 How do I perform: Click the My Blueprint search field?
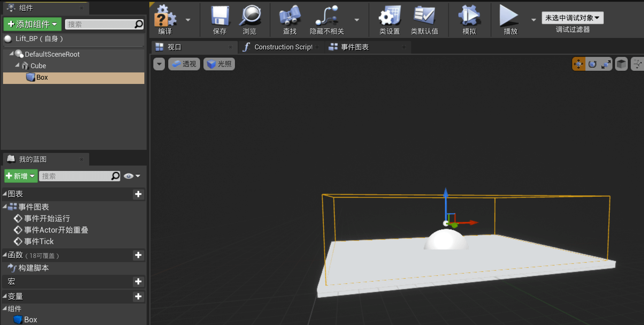point(75,176)
